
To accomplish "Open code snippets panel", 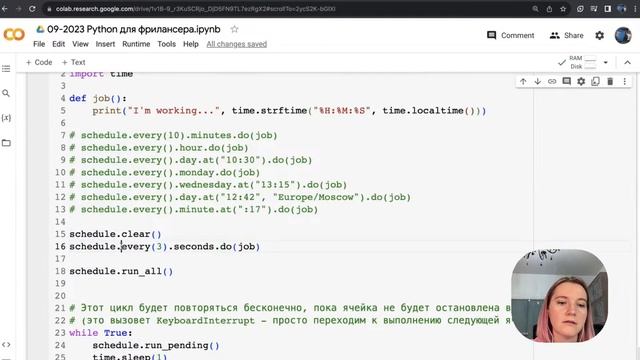I will 6,344.
